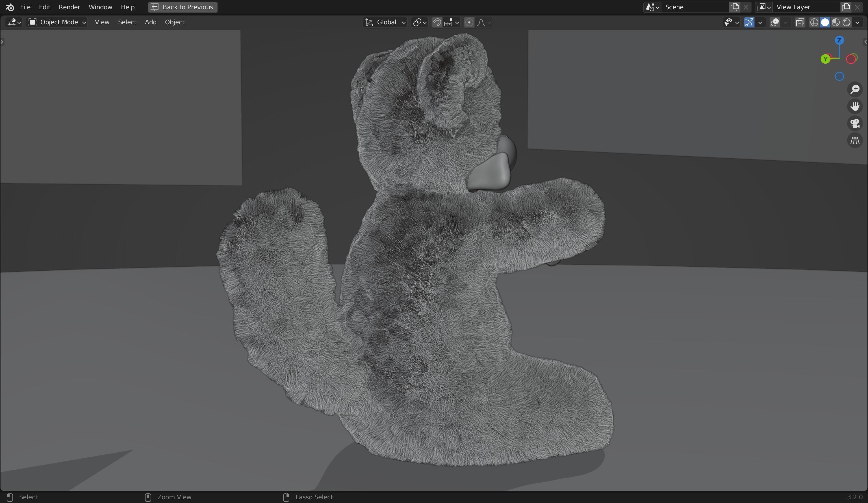Click the Z axis on the navigation gizmo
Viewport: 868px width, 503px height.
click(x=839, y=40)
